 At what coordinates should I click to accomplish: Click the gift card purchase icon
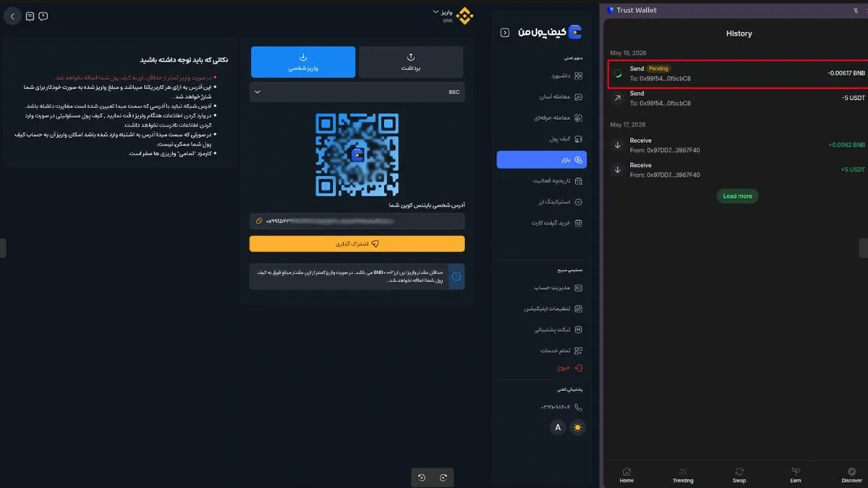578,223
